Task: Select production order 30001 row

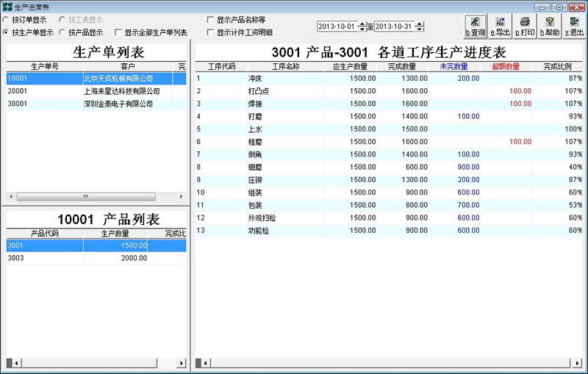Action: pos(96,104)
